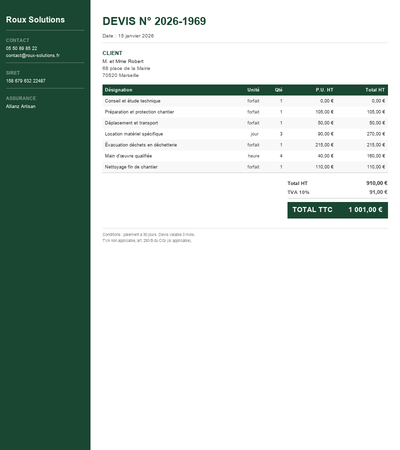The image size is (400, 450).
Task: Click the quote date 15 janvier 2026
Action: point(136,36)
